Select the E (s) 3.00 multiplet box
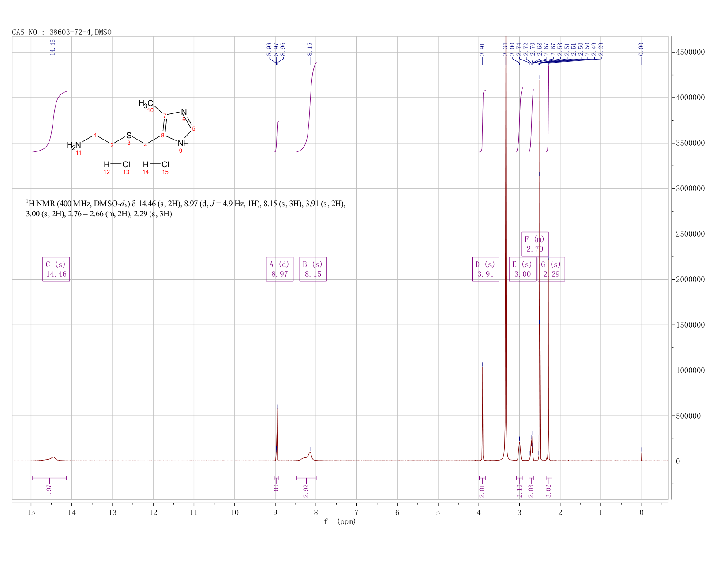Screen dimensions: 728x563 tap(522, 269)
